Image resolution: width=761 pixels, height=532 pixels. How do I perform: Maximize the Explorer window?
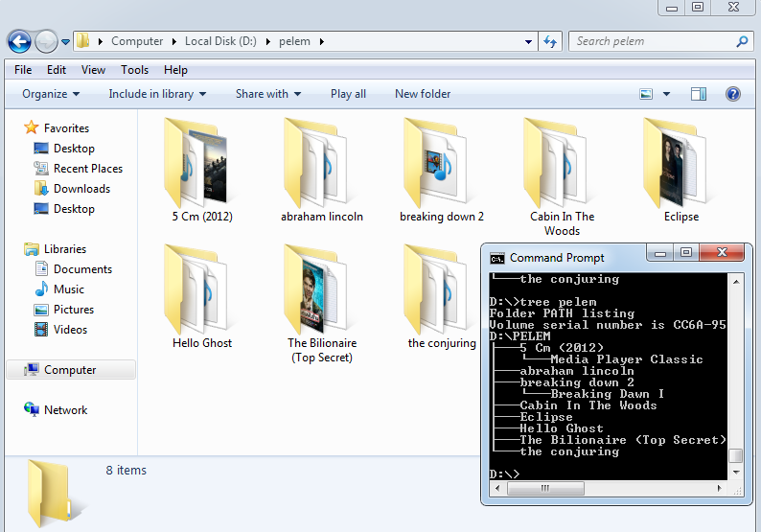[698, 8]
